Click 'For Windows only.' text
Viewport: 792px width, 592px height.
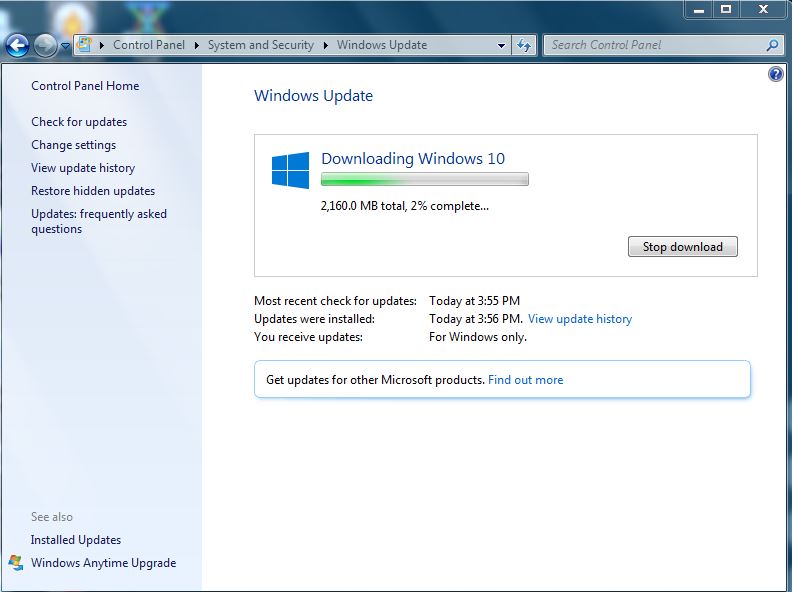(478, 337)
